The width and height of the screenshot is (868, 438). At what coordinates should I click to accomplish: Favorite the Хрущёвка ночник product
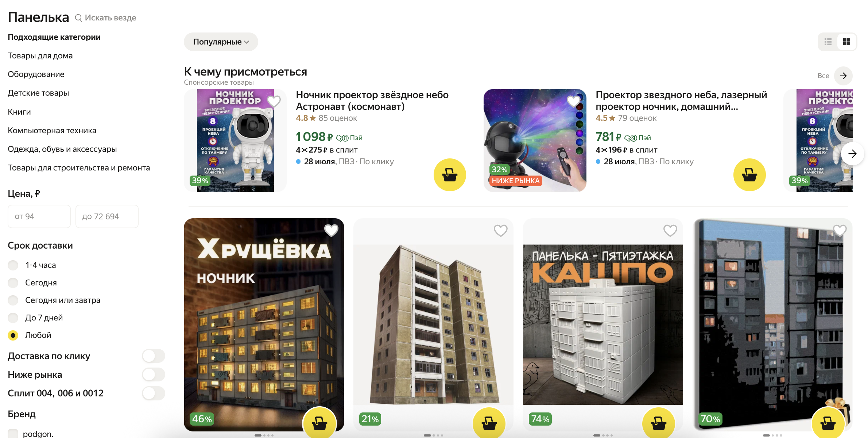click(x=331, y=230)
